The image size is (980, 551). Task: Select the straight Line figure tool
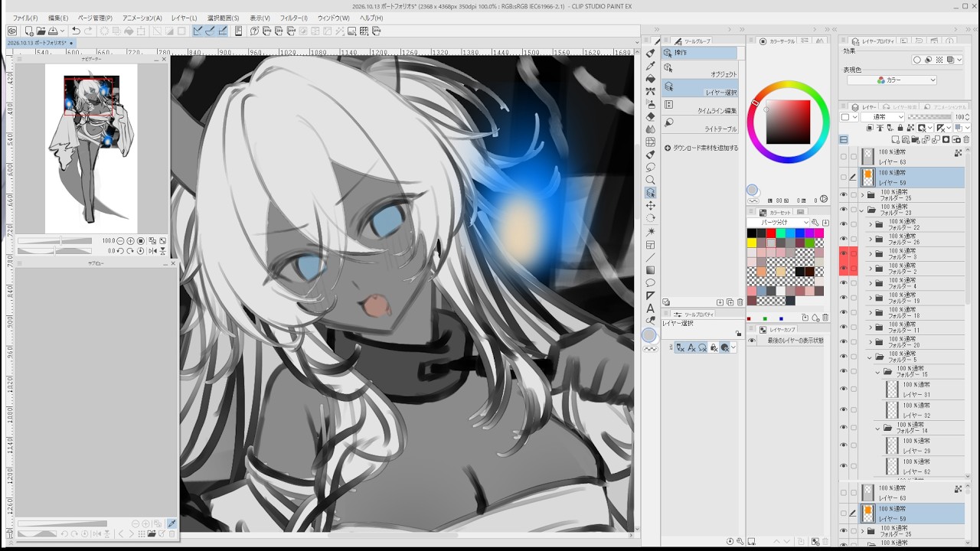pos(651,257)
